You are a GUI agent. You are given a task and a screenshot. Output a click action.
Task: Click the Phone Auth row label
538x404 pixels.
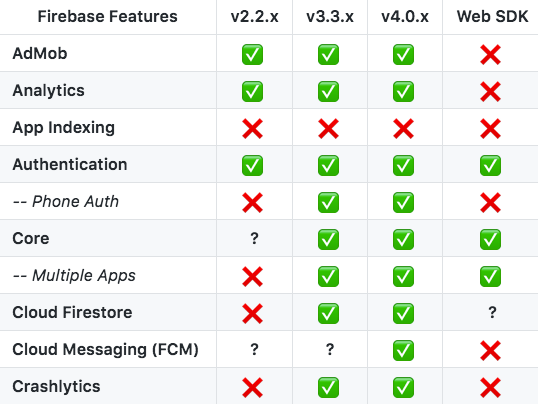[x=66, y=201]
